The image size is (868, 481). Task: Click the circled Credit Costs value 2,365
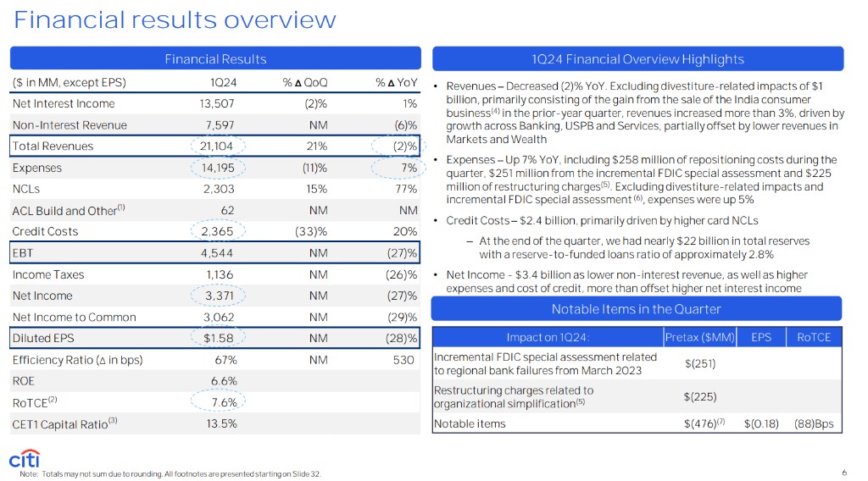pos(219,232)
